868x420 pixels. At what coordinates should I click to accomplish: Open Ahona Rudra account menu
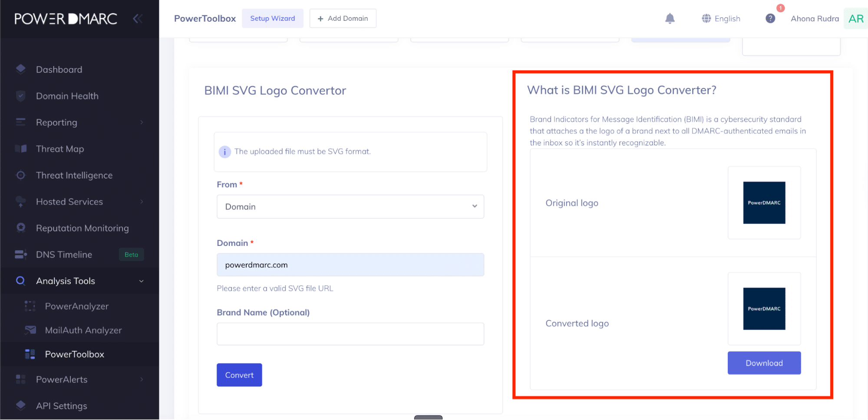pyautogui.click(x=815, y=19)
